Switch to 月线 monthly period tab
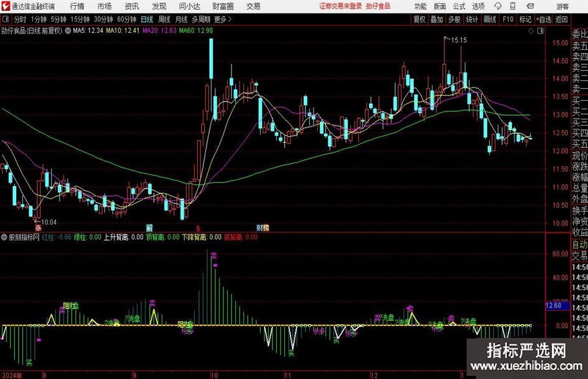The height and width of the screenshot is (379, 588). [182, 19]
